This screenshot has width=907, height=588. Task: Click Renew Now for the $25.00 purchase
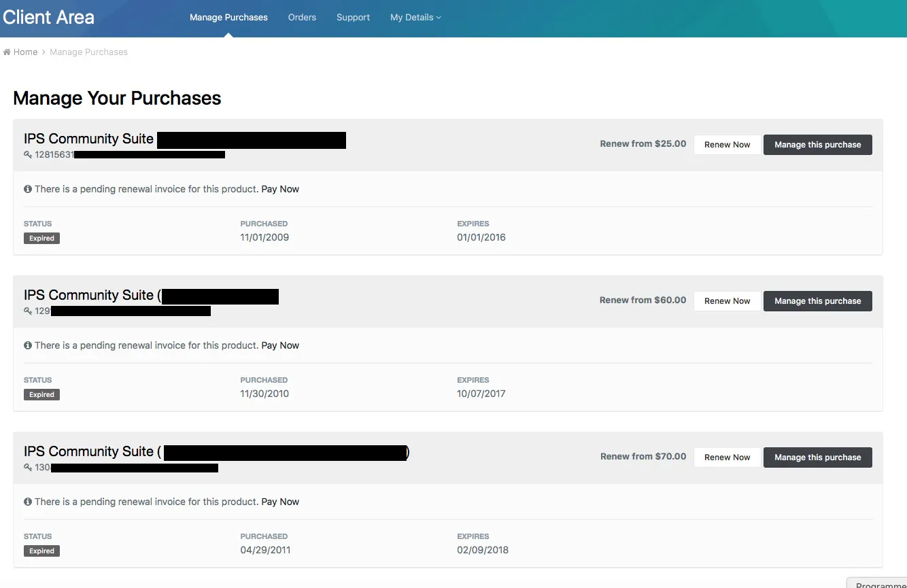coord(727,145)
